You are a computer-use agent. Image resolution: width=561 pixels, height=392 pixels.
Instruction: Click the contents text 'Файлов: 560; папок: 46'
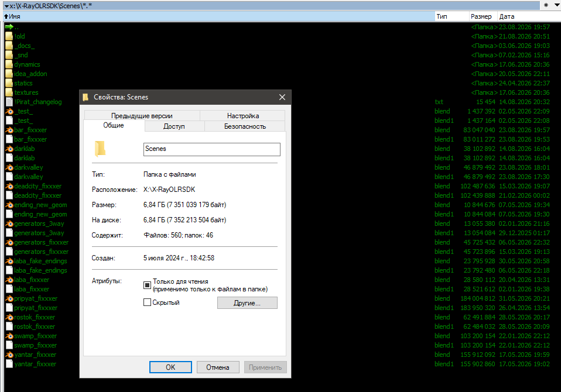[x=178, y=235]
